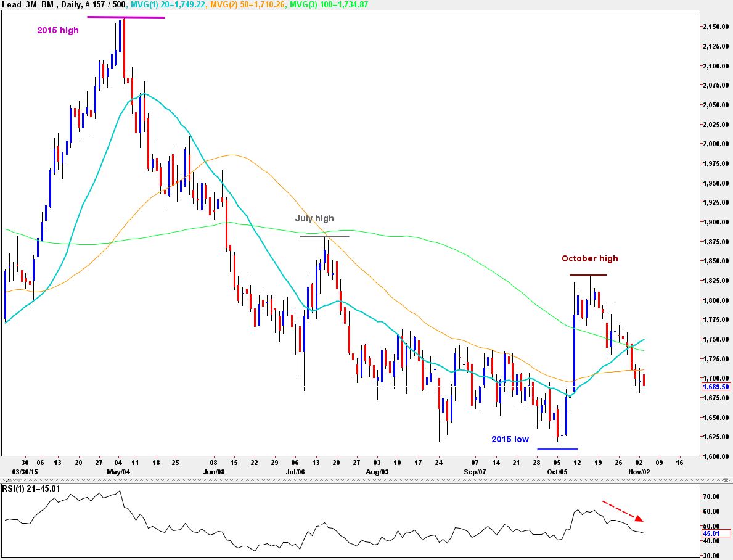Viewport: 733px width, 560px height.
Task: Click the blue 2015 low support line
Action: click(557, 448)
